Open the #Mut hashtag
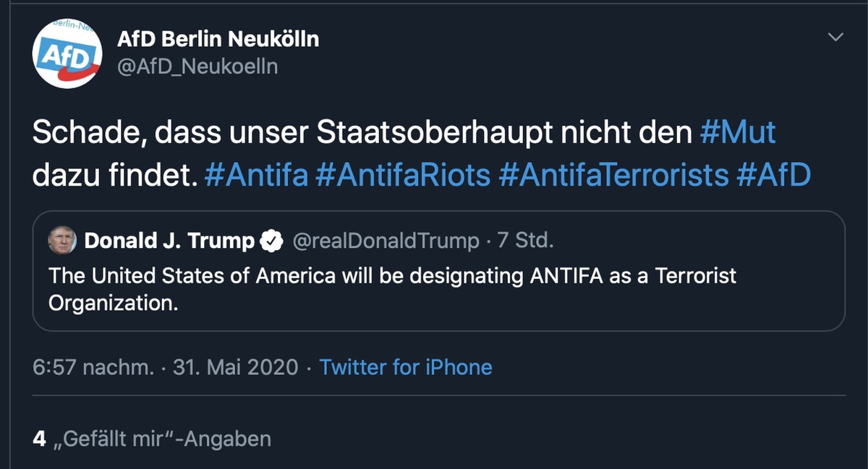 [738, 133]
